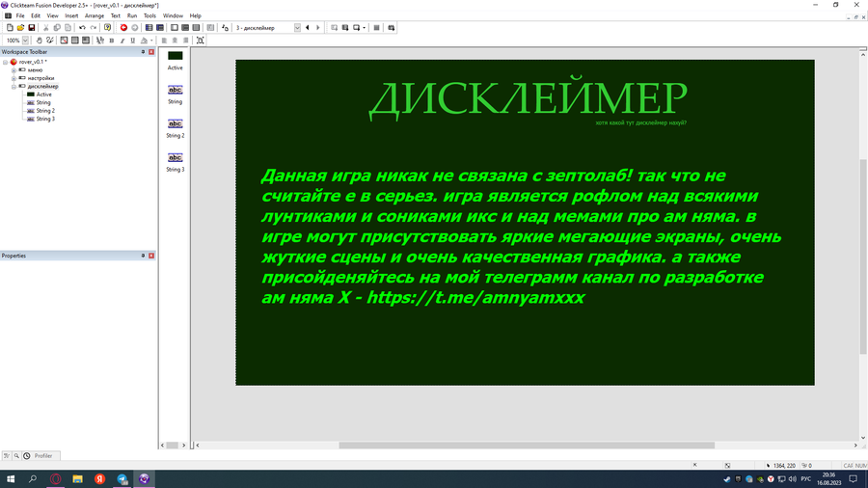Pin the Workspace Toolbar panel
This screenshot has width=868, height=488.
[x=143, y=52]
